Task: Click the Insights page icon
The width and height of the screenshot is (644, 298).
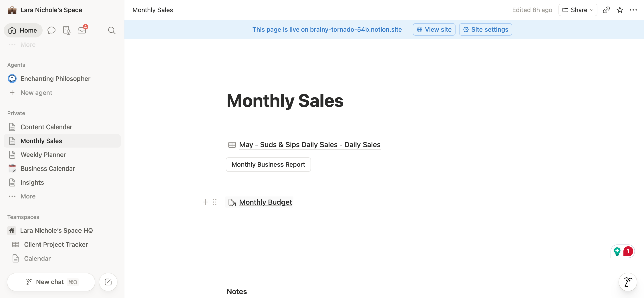Action: tap(12, 182)
